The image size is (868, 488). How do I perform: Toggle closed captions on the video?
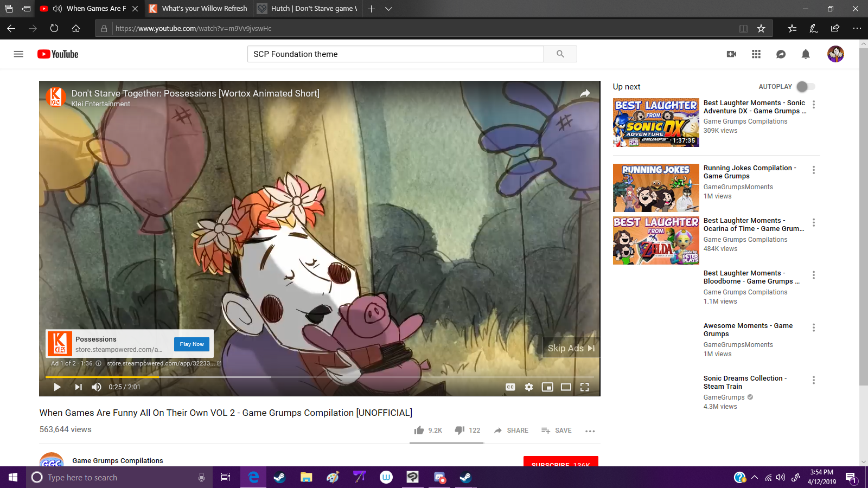click(x=510, y=387)
